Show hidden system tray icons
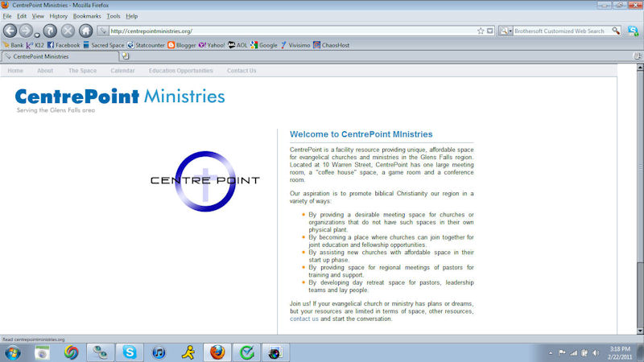This screenshot has height=362, width=644. (x=549, y=352)
